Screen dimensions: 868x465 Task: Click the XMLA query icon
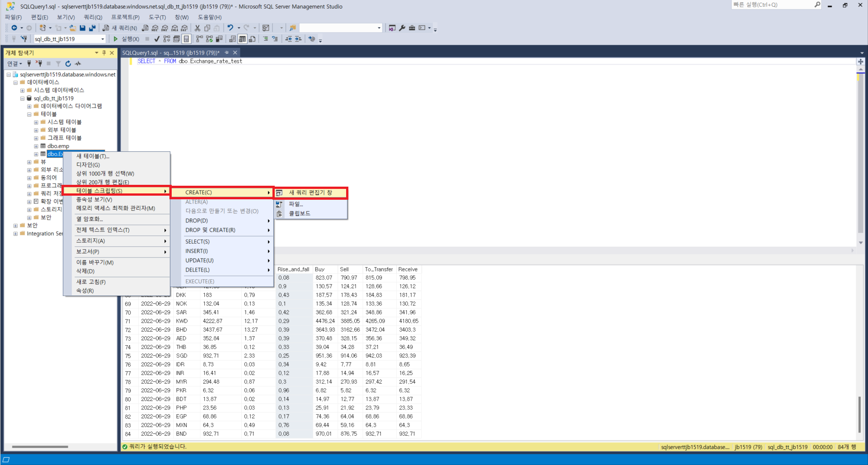click(x=174, y=28)
